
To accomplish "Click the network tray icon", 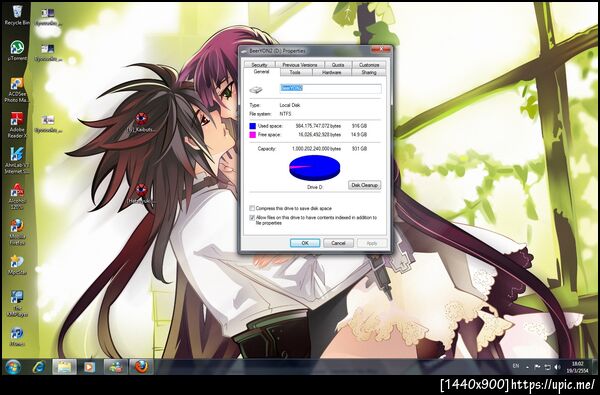I will click(548, 367).
